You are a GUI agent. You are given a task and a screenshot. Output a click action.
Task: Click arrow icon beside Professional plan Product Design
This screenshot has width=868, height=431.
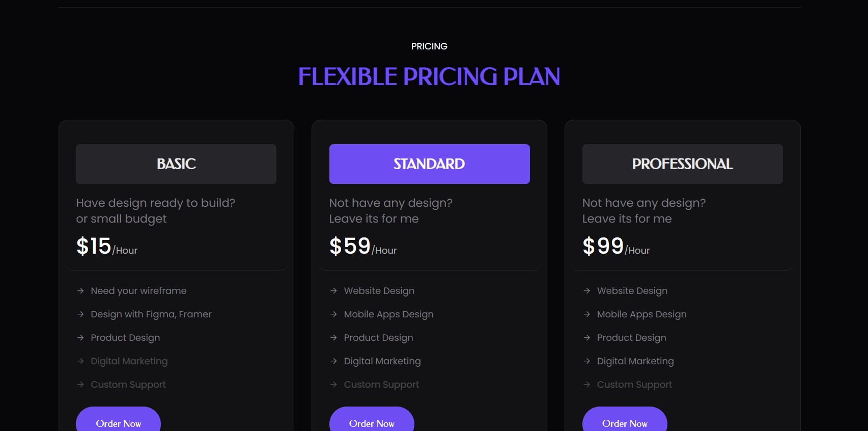pyautogui.click(x=586, y=338)
